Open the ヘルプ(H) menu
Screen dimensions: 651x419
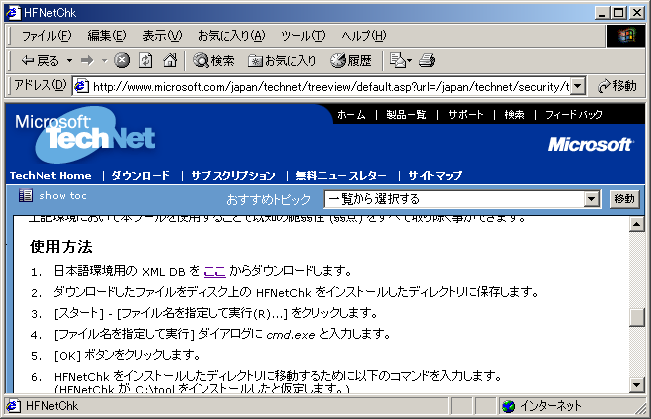click(x=364, y=36)
